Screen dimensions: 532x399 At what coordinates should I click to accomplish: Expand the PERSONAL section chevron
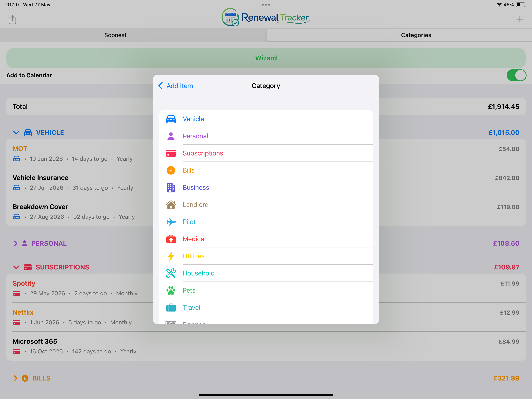click(15, 243)
